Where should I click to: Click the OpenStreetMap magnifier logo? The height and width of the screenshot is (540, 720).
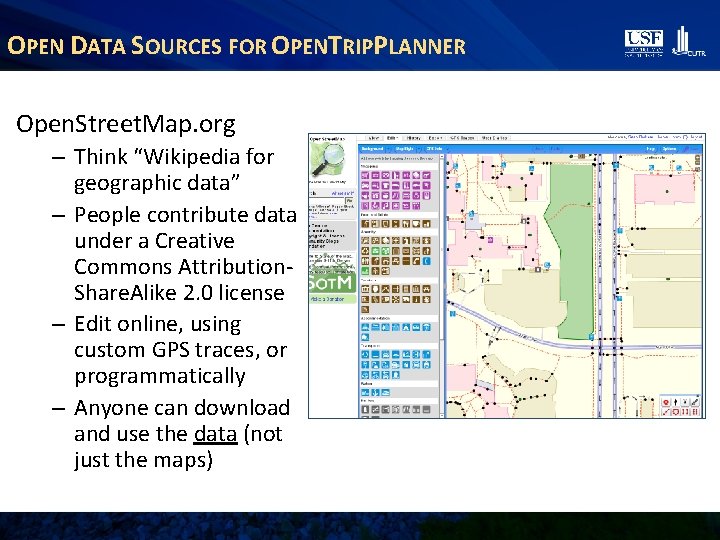[327, 160]
